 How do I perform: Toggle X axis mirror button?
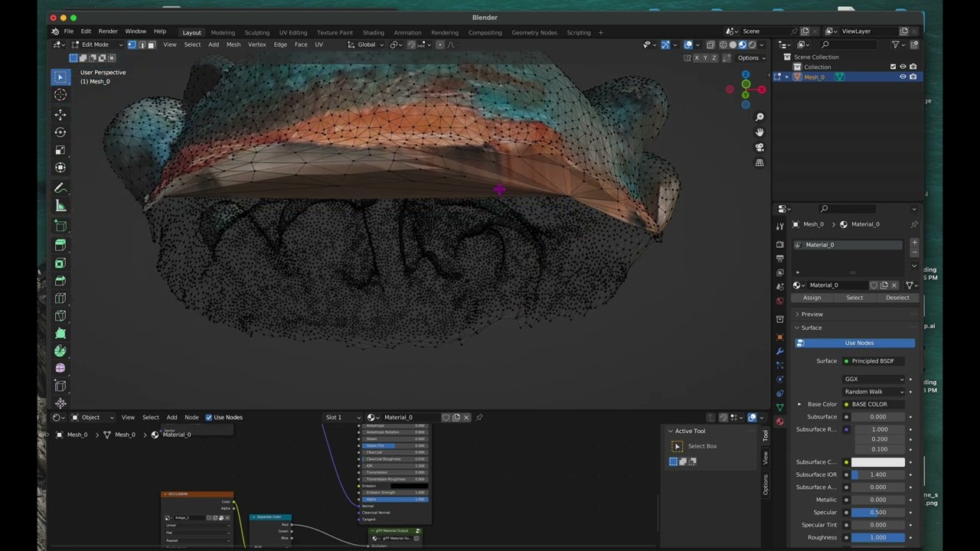696,58
